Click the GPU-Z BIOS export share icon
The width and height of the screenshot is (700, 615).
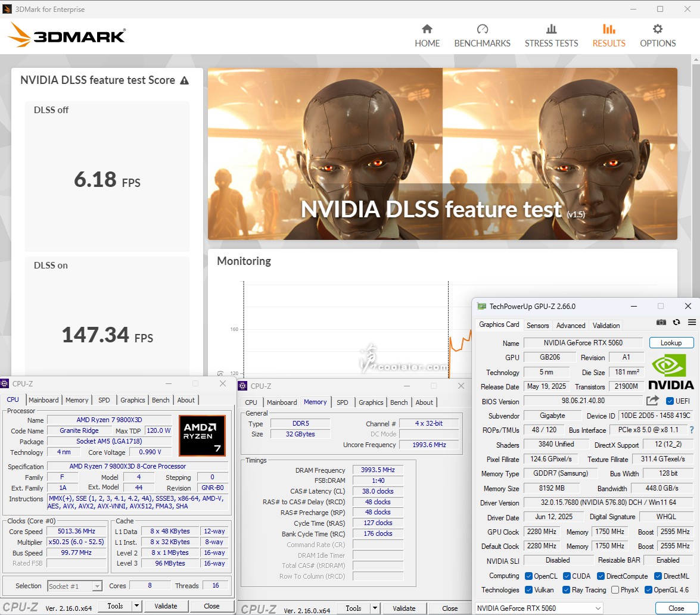(x=652, y=401)
